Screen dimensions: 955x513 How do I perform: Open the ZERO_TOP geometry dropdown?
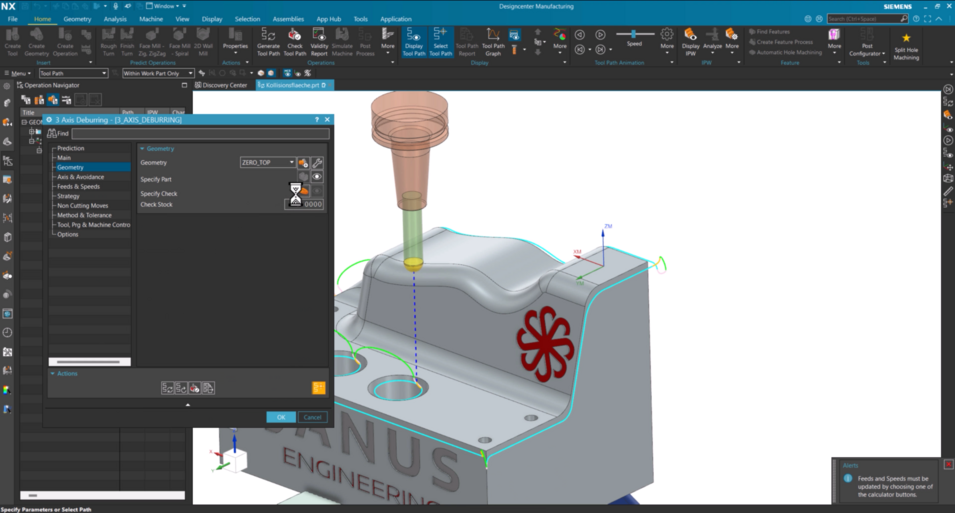point(267,163)
